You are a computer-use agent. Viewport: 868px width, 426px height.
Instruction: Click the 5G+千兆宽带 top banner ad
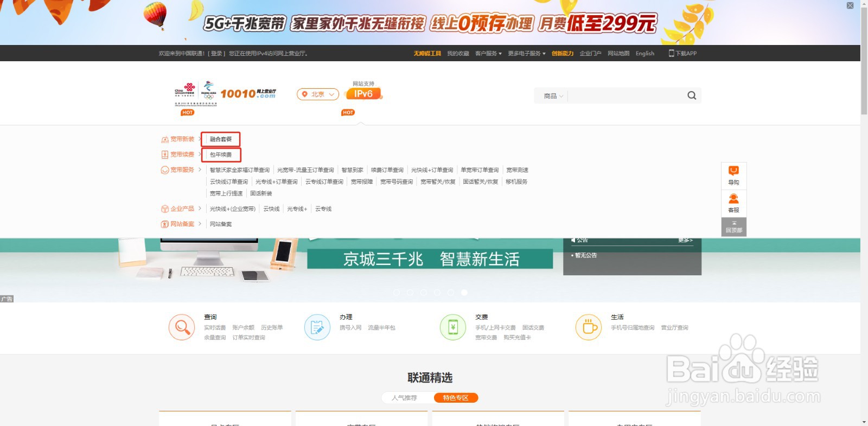[x=430, y=22]
